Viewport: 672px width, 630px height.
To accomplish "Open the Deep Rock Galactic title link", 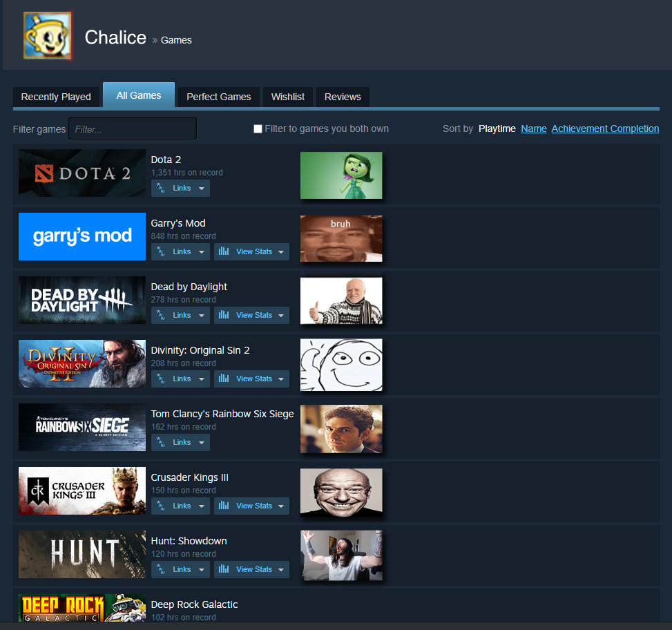I will point(194,604).
